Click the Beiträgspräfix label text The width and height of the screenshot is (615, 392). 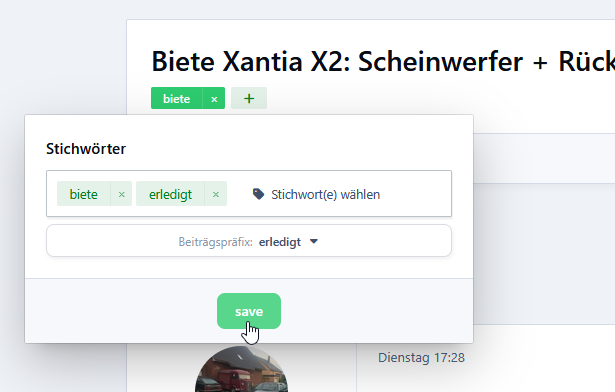[x=215, y=242]
